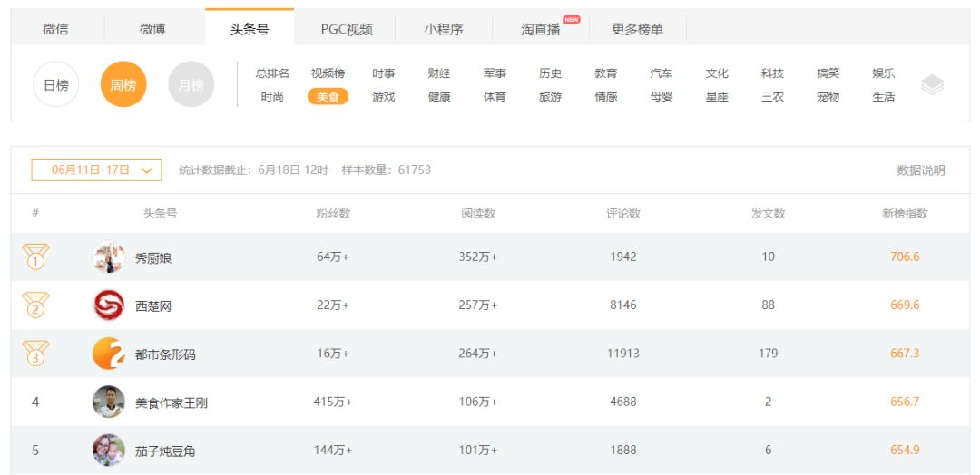Open 美食作家王刚 profile avatar
Image resolution: width=980 pixels, height=475 pixels.
click(109, 402)
